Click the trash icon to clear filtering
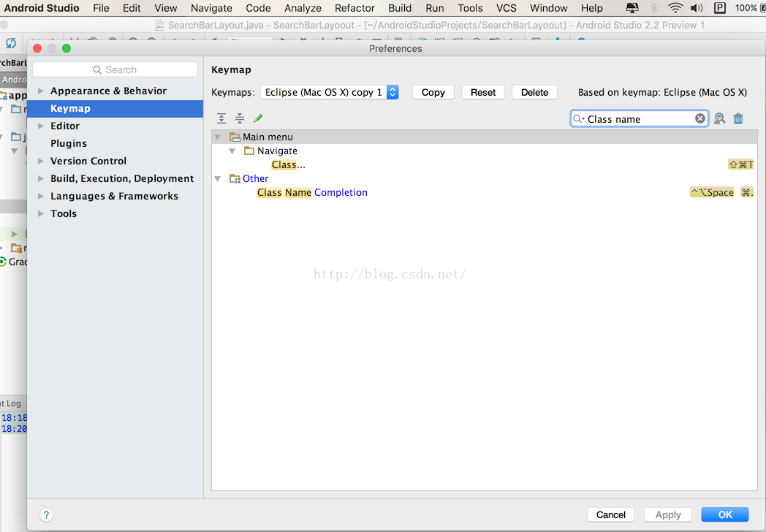The width and height of the screenshot is (766, 532). tap(738, 118)
